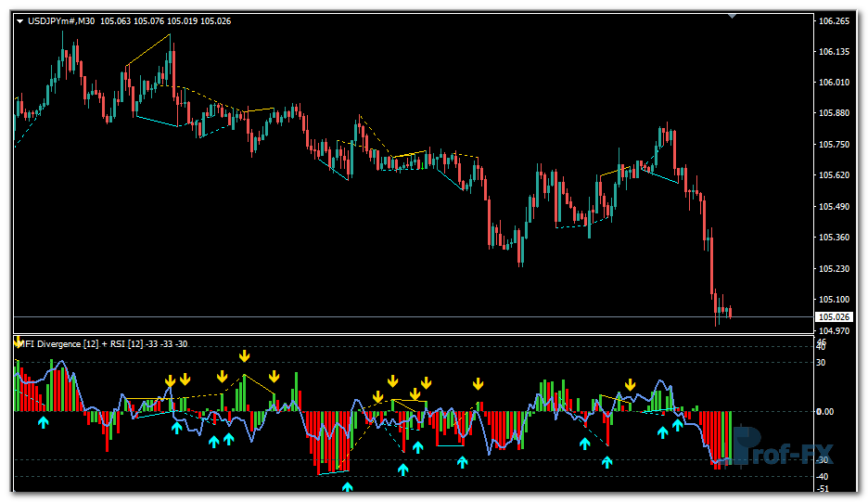Click the rightmost cyan up arrow signal

(678, 425)
